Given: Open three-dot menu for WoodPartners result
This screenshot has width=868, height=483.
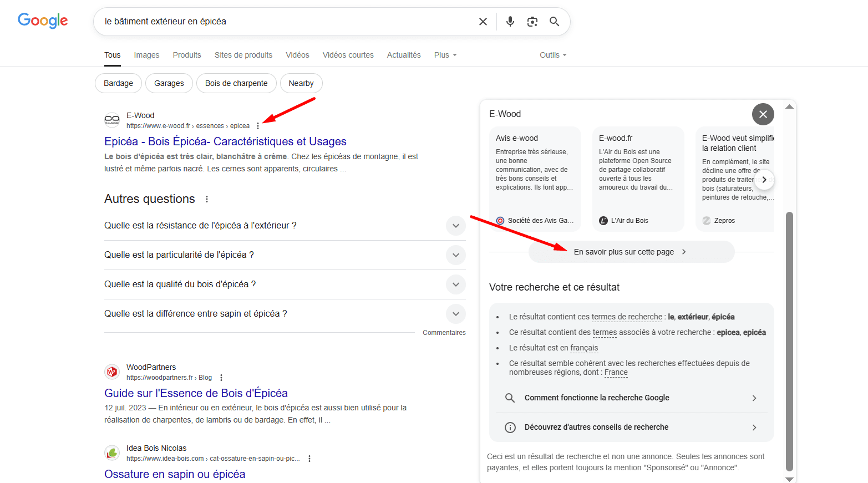Looking at the screenshot, I should click(x=221, y=378).
